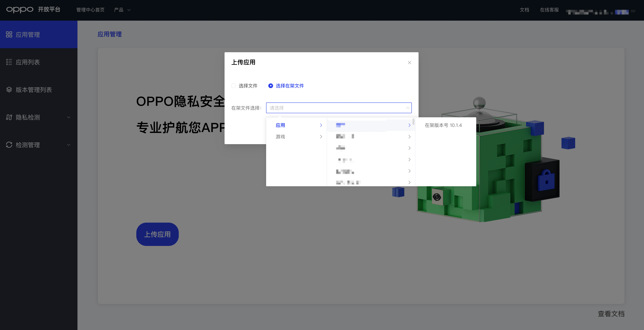Open 应用列表 via its list icon
The image size is (644, 330).
(9, 62)
